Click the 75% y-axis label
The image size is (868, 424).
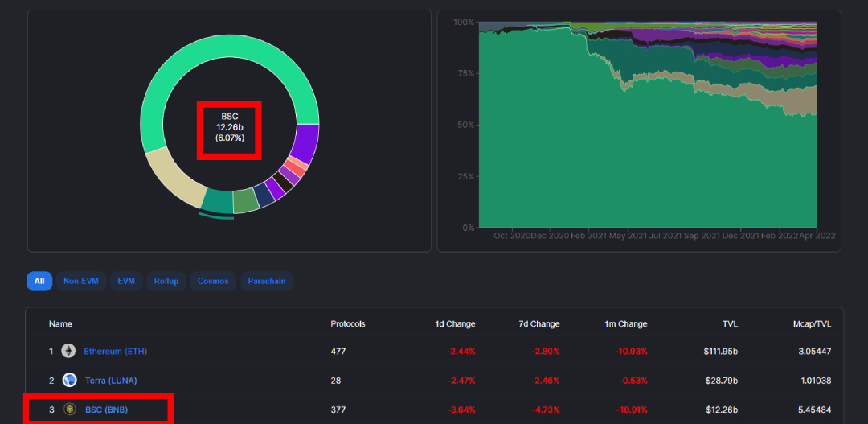[465, 74]
